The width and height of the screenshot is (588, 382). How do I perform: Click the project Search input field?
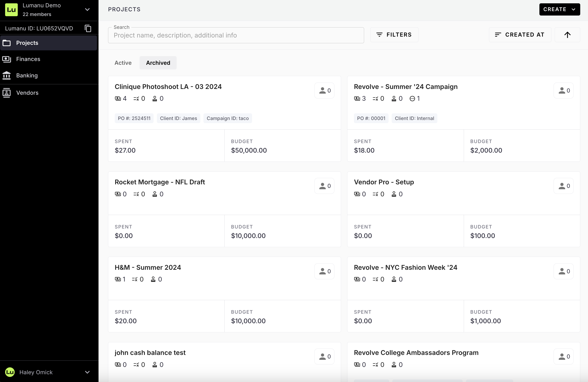coord(236,35)
